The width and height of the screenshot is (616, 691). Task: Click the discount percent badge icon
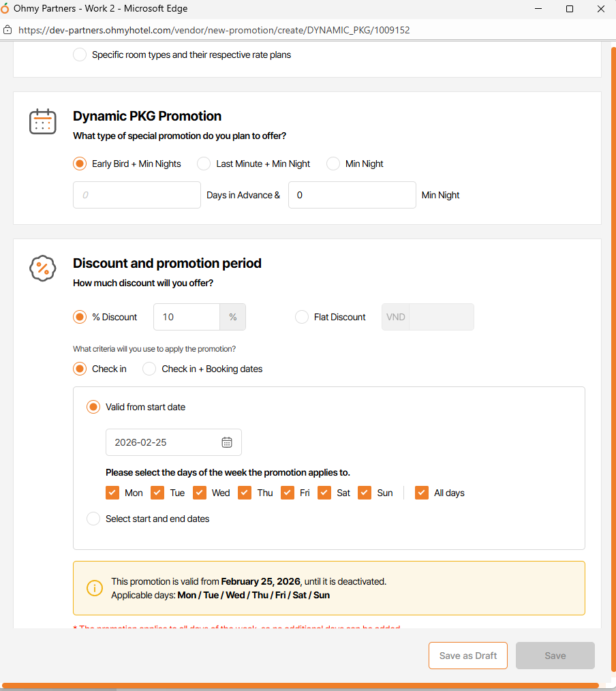point(43,268)
